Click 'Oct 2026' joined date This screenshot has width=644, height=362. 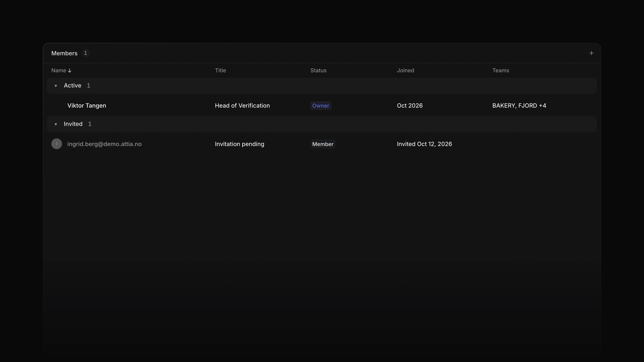(410, 106)
